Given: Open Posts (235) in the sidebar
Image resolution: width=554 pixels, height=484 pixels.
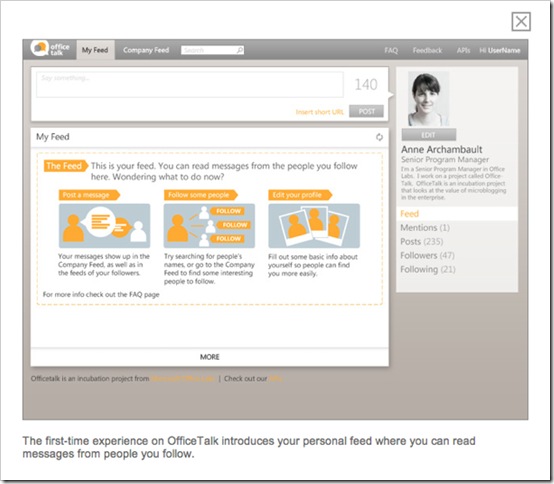Looking at the screenshot, I should click(x=422, y=242).
